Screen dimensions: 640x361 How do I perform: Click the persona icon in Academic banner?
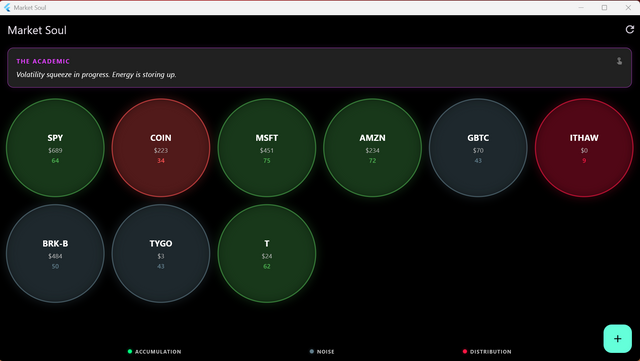click(x=619, y=61)
